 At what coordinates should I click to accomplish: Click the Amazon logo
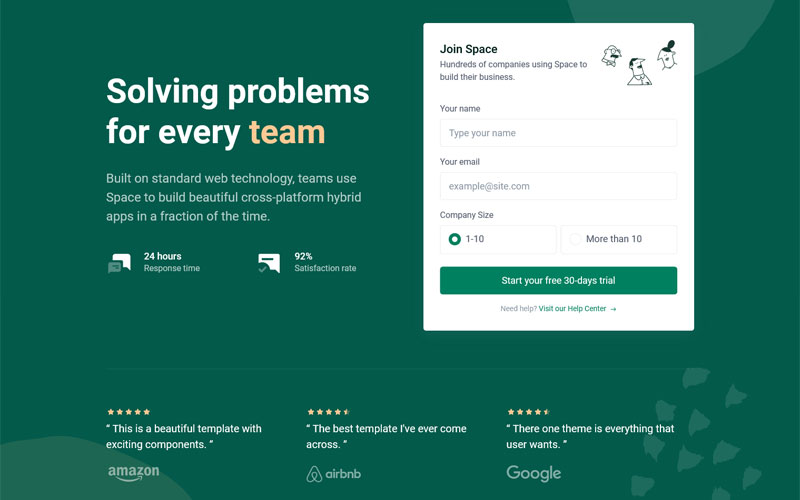[133, 472]
